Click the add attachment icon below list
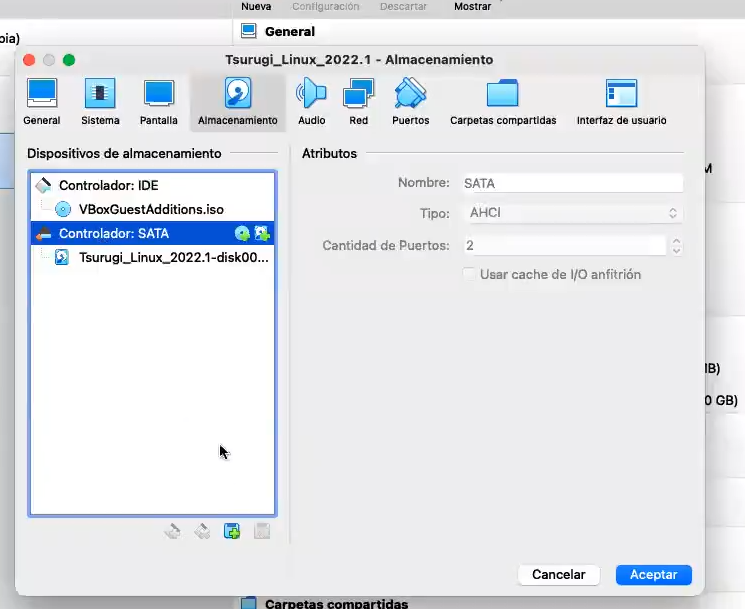 (x=232, y=531)
